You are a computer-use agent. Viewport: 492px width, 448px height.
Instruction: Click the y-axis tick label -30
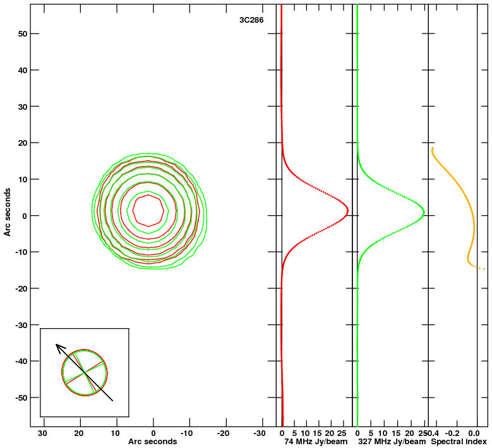click(x=21, y=325)
